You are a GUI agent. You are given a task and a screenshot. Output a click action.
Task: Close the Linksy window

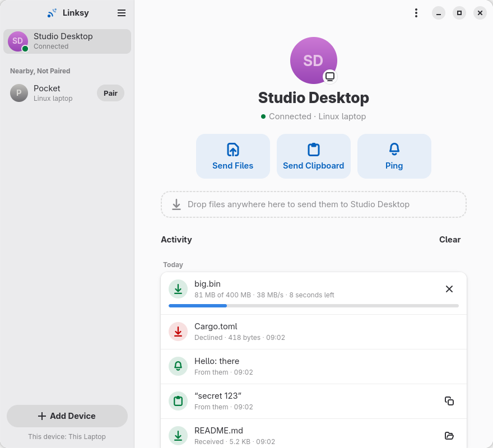[480, 13]
